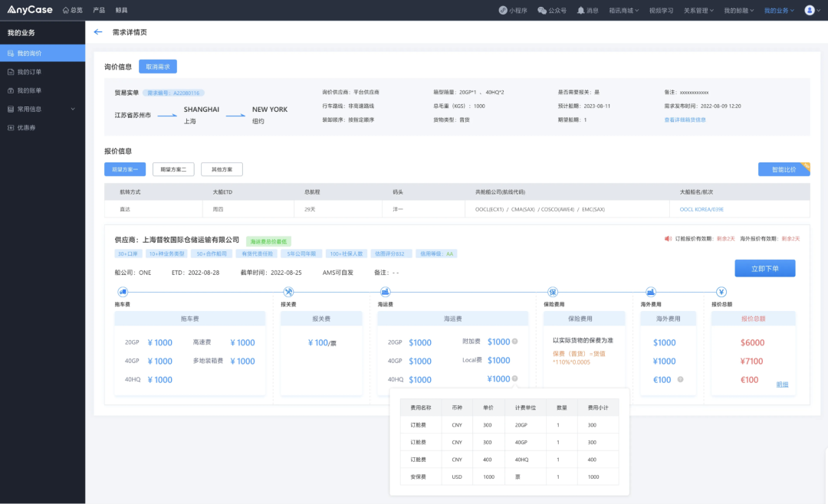Click info icon next to €100 overseas fee
This screenshot has width=828, height=504.
(680, 379)
